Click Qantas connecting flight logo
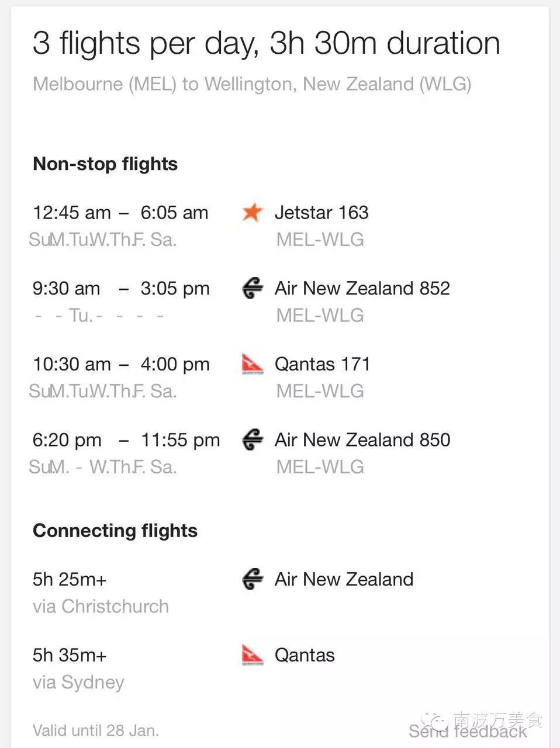560x748 pixels. tap(253, 655)
